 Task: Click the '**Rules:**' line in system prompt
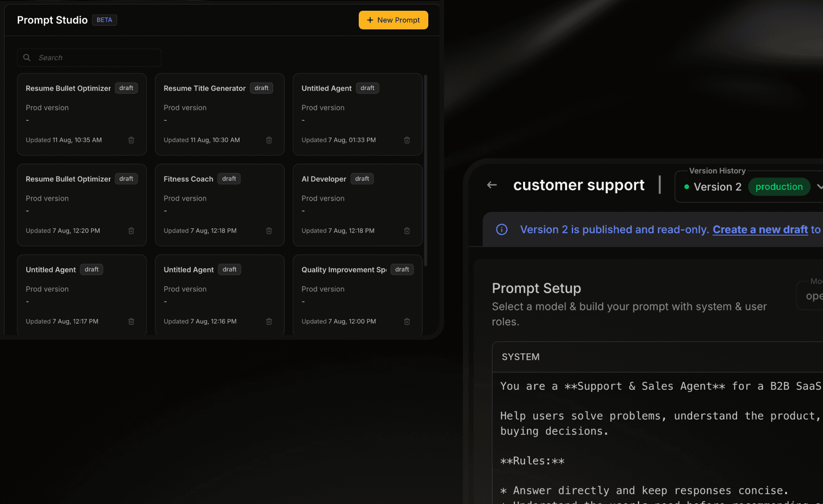click(532, 461)
